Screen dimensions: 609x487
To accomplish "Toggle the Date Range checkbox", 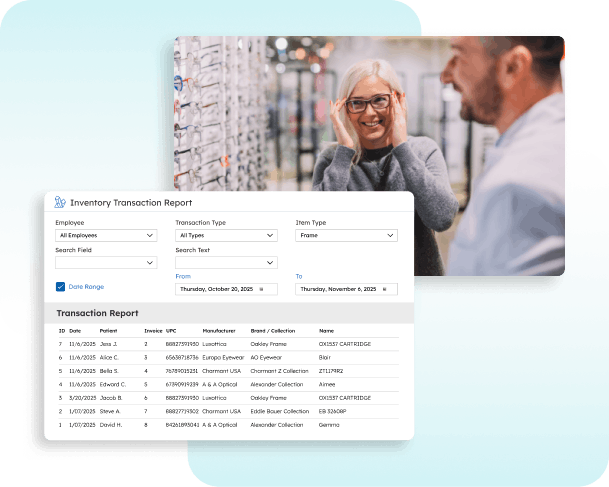I will point(61,287).
